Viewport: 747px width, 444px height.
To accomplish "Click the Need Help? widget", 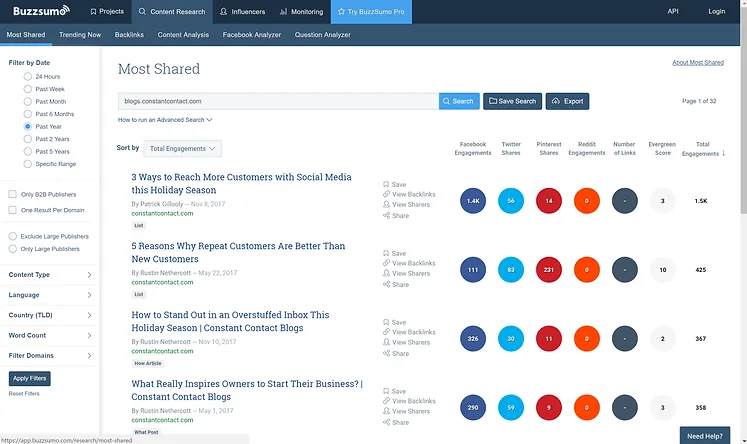I will [705, 435].
